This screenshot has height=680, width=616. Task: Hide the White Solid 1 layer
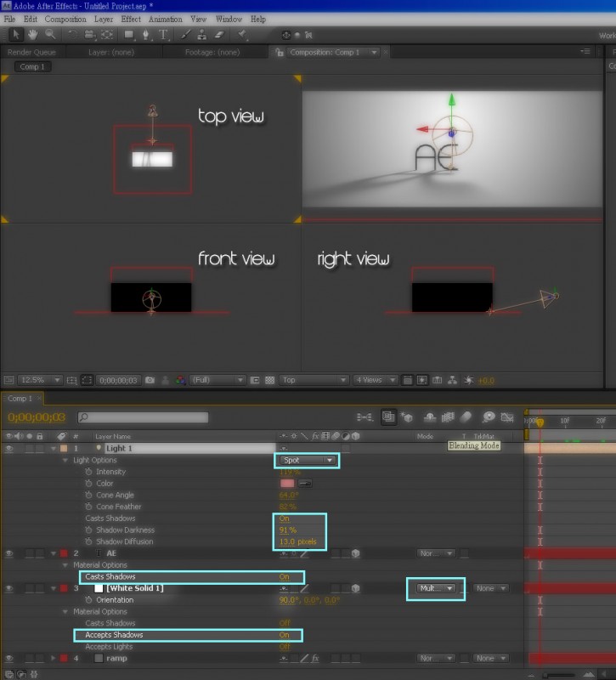pyautogui.click(x=8, y=588)
